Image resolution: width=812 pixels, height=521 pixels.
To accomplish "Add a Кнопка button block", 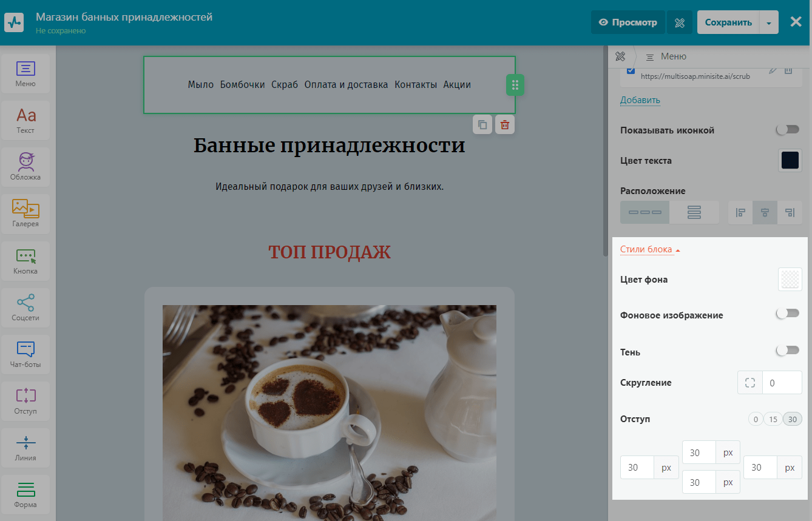I will (x=25, y=260).
